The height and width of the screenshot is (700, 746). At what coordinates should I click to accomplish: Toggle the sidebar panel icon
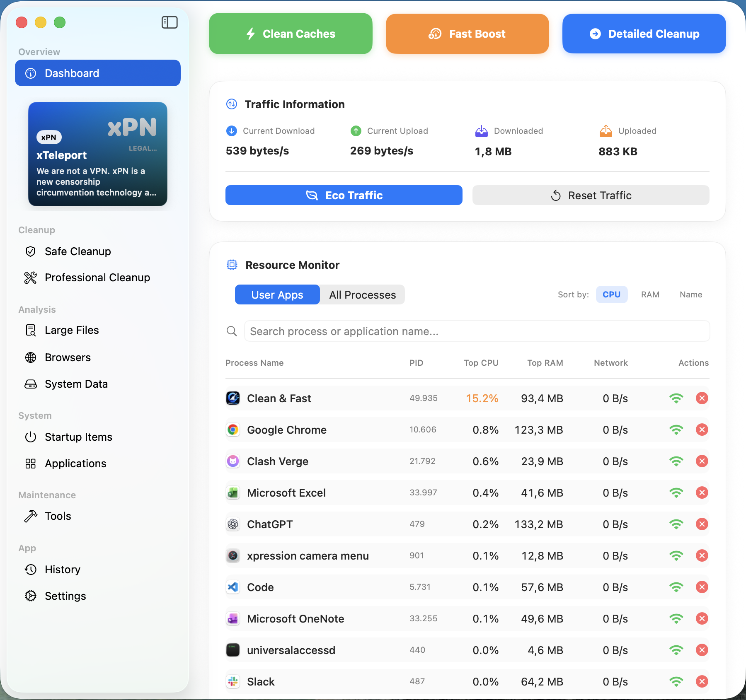coord(170,22)
